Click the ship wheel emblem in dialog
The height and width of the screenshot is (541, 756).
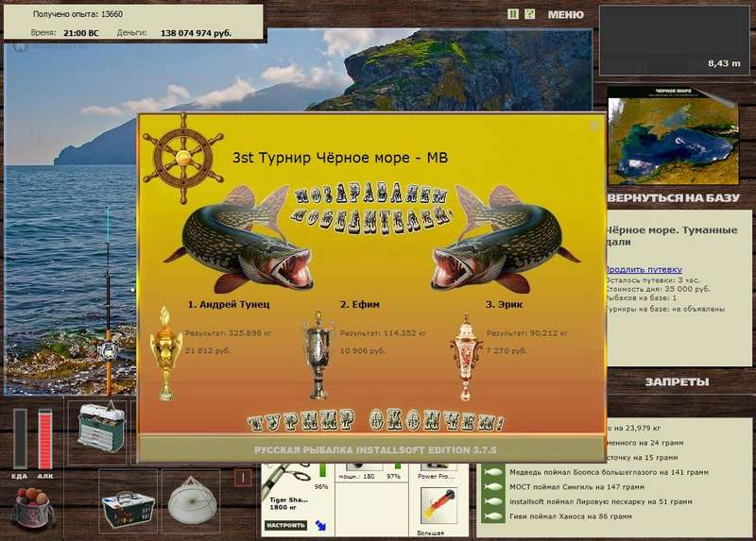click(x=182, y=159)
